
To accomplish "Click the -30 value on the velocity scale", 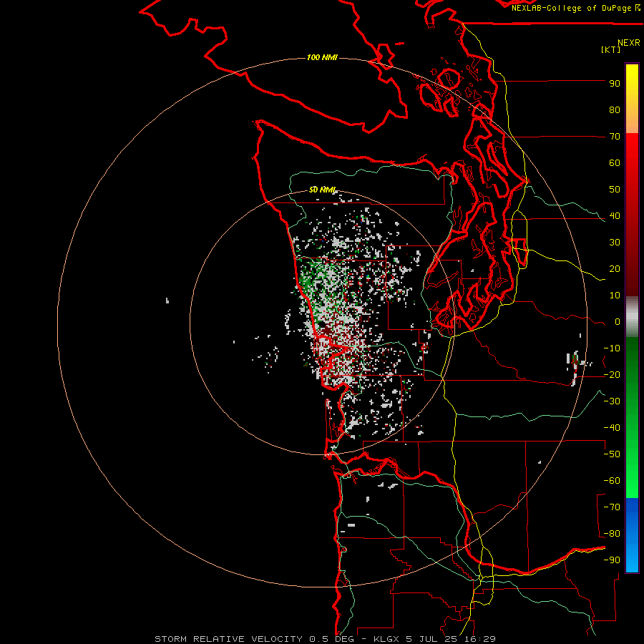I will click(x=612, y=401).
